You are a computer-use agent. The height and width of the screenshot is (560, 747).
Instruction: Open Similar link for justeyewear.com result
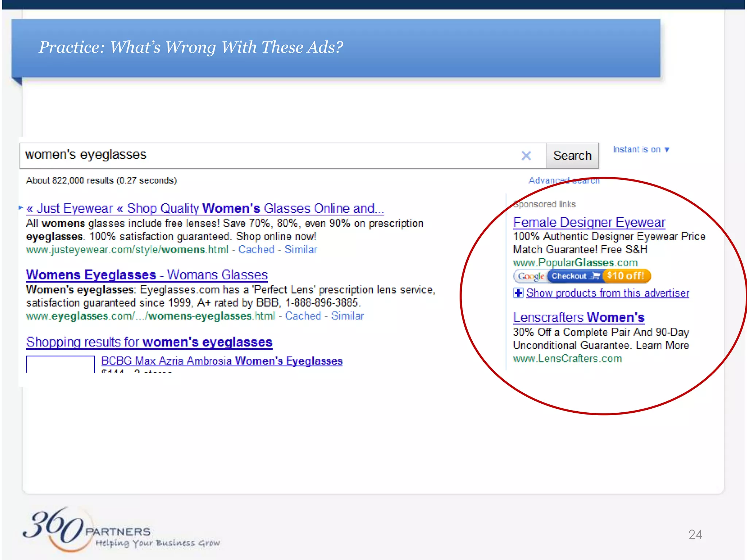(x=301, y=250)
